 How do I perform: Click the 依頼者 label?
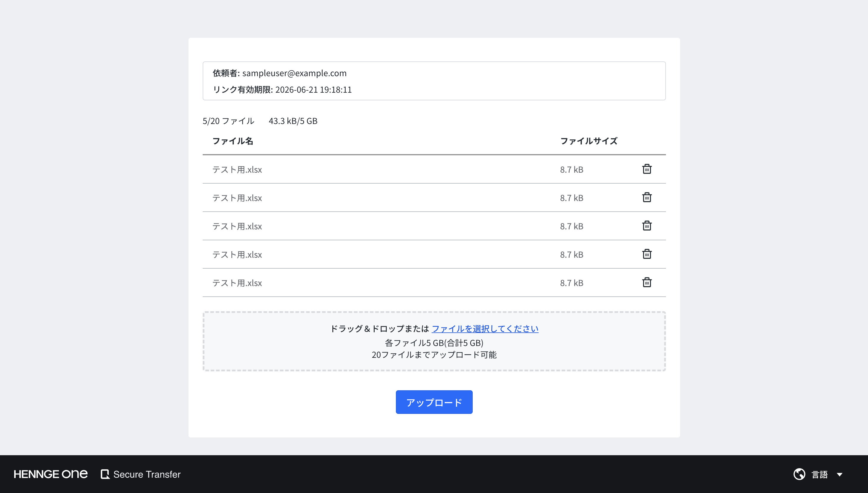tap(226, 73)
